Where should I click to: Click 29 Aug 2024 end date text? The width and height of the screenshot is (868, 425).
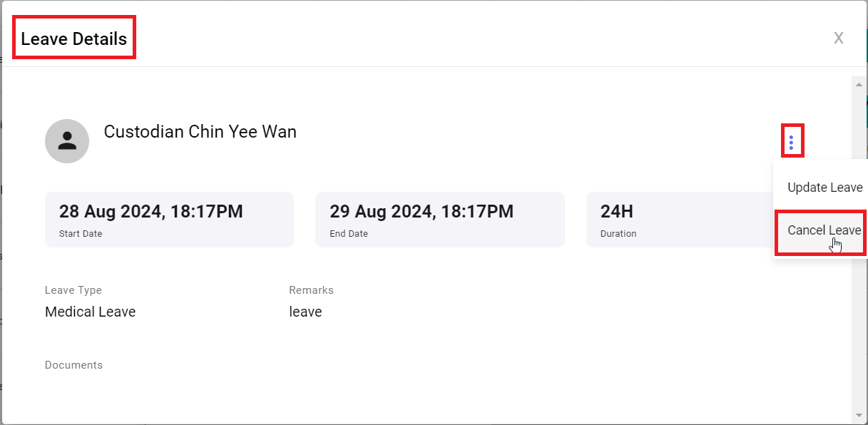pos(422,211)
